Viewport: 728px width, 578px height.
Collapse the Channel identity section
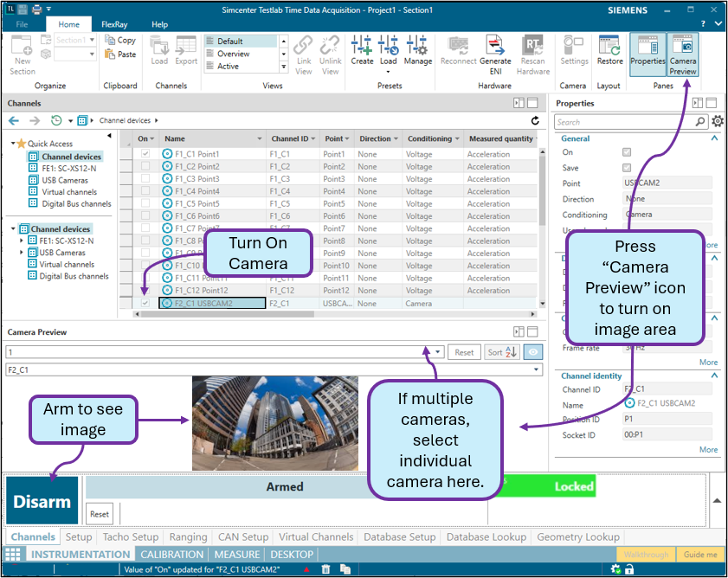714,376
